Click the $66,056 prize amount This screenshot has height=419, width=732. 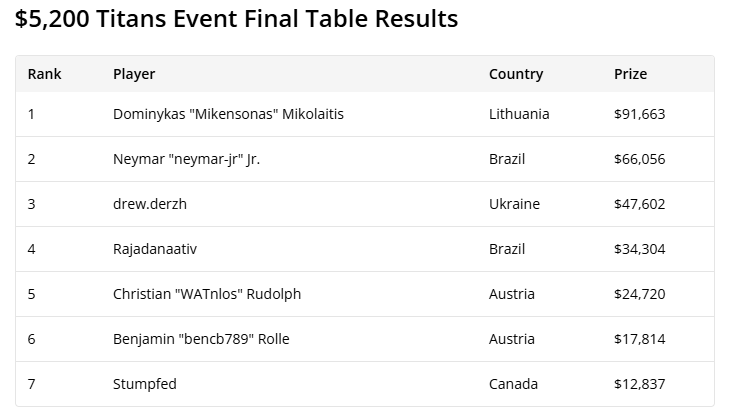(x=640, y=159)
